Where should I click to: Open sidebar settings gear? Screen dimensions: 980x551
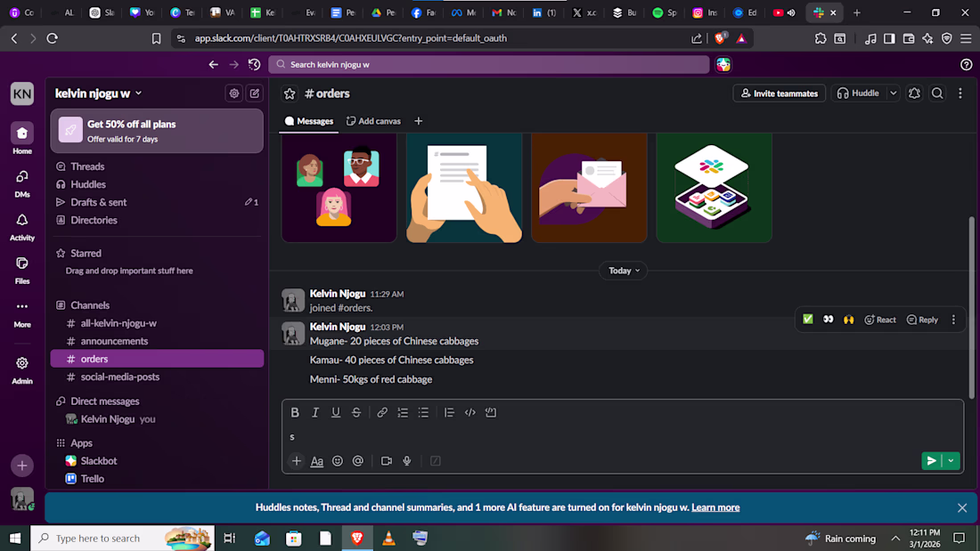click(x=233, y=93)
